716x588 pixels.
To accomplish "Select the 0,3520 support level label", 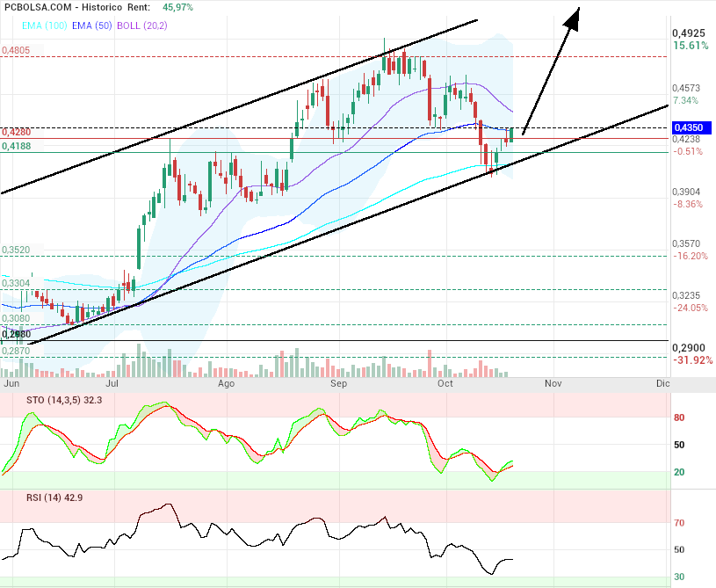I will (x=17, y=250).
